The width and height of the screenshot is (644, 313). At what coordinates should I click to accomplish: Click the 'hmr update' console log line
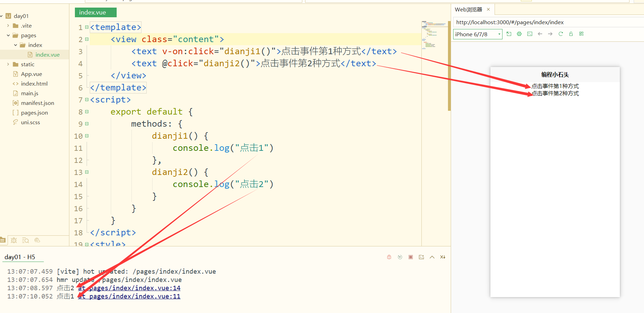pyautogui.click(x=95, y=280)
